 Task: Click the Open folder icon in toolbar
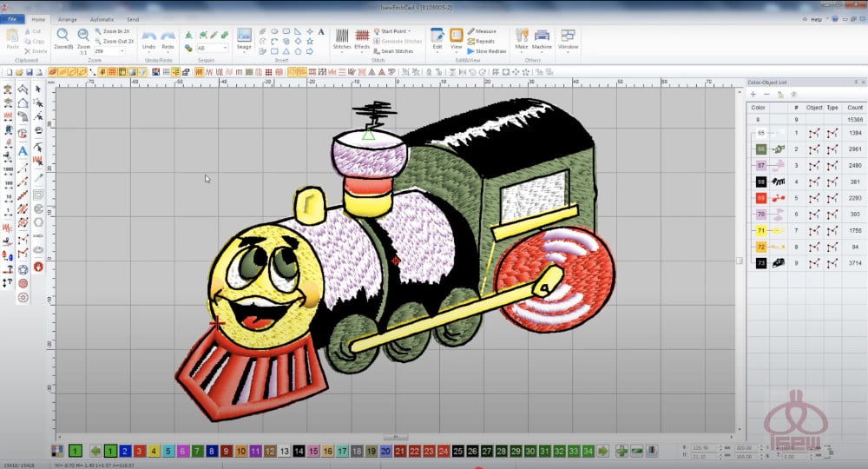pos(19,72)
